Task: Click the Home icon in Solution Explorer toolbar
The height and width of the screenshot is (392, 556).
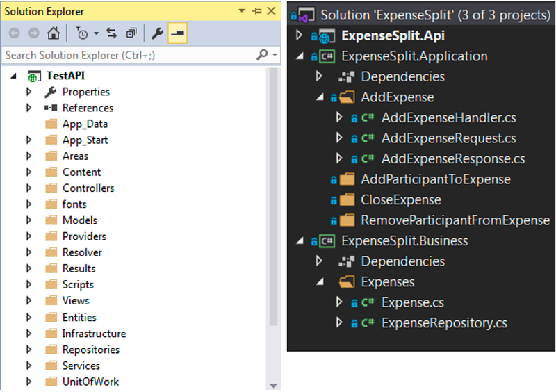Action: 54,33
